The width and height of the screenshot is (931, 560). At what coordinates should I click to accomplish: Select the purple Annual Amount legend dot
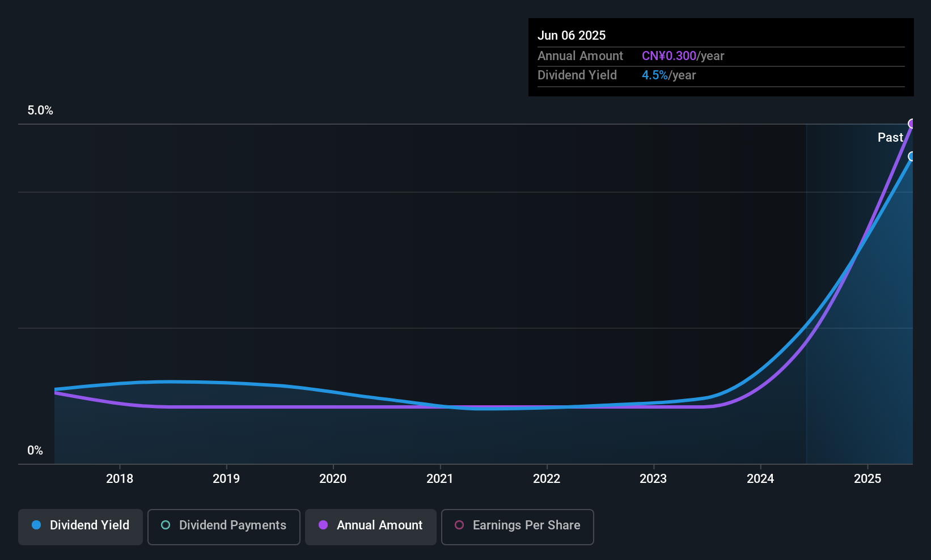pos(323,525)
